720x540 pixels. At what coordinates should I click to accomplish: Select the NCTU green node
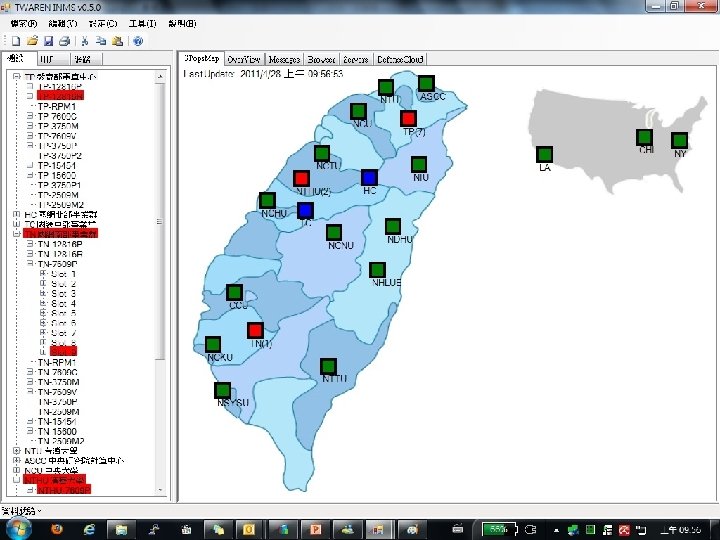322,153
